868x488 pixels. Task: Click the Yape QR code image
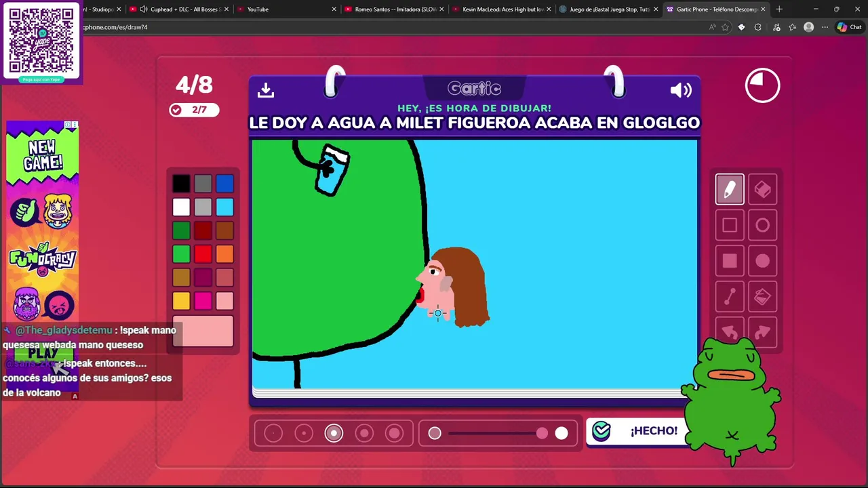tap(41, 41)
